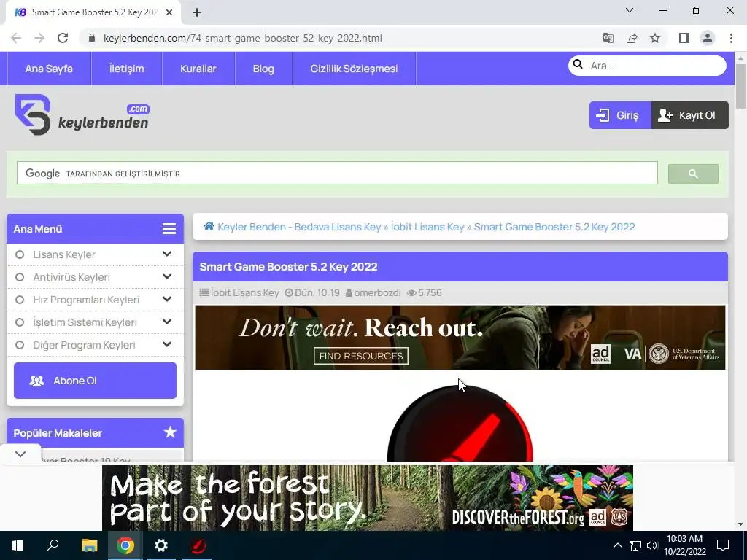This screenshot has height=560, width=747.
Task: Open the notification center icon
Action: (723, 545)
